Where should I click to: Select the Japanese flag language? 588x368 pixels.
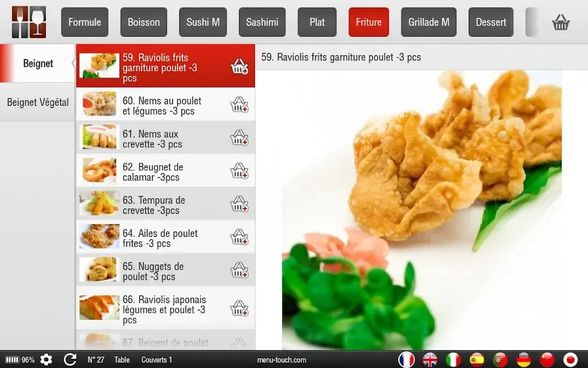[x=570, y=360]
